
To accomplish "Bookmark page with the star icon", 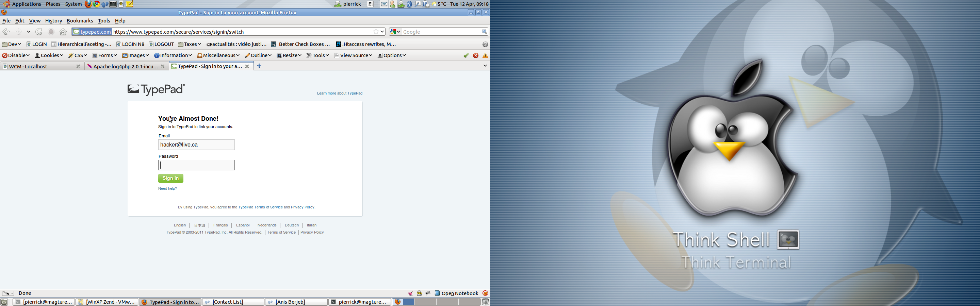I will (x=376, y=32).
